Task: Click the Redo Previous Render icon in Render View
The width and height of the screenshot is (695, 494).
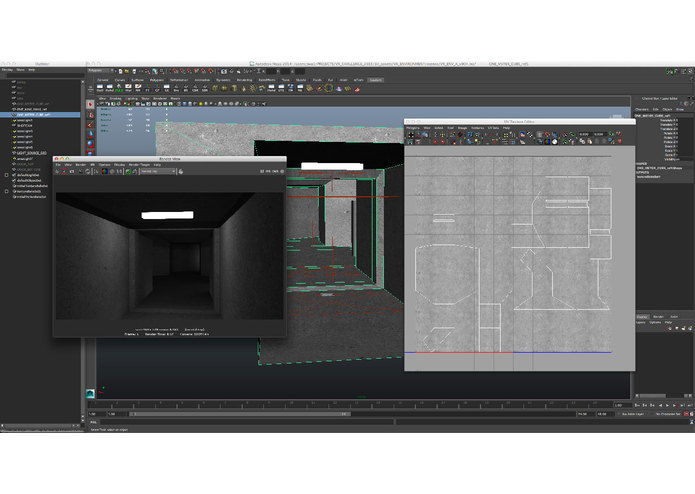Action: tap(57, 171)
